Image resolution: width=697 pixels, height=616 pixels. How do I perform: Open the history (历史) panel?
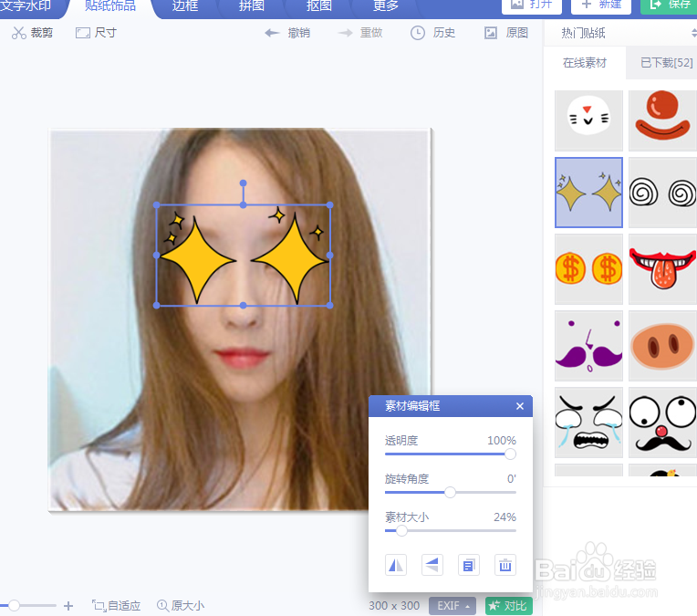click(x=433, y=33)
